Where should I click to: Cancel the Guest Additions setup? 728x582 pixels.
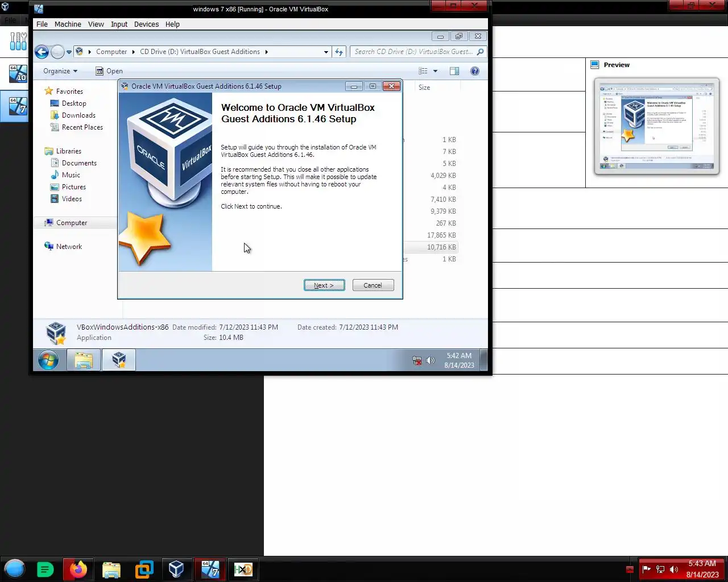pyautogui.click(x=373, y=285)
